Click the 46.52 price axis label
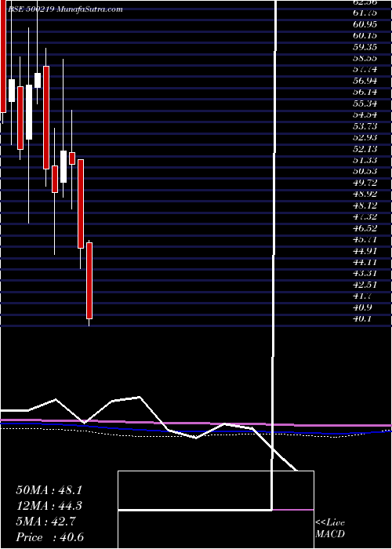392x549 pixels. [365, 228]
